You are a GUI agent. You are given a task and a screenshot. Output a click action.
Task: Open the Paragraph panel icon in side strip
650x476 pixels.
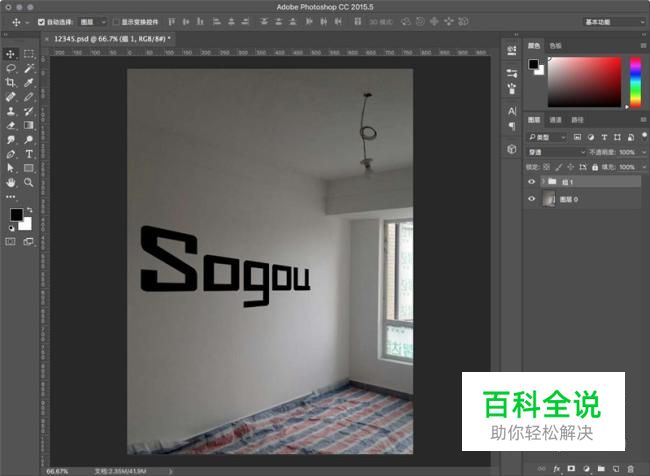point(512,126)
